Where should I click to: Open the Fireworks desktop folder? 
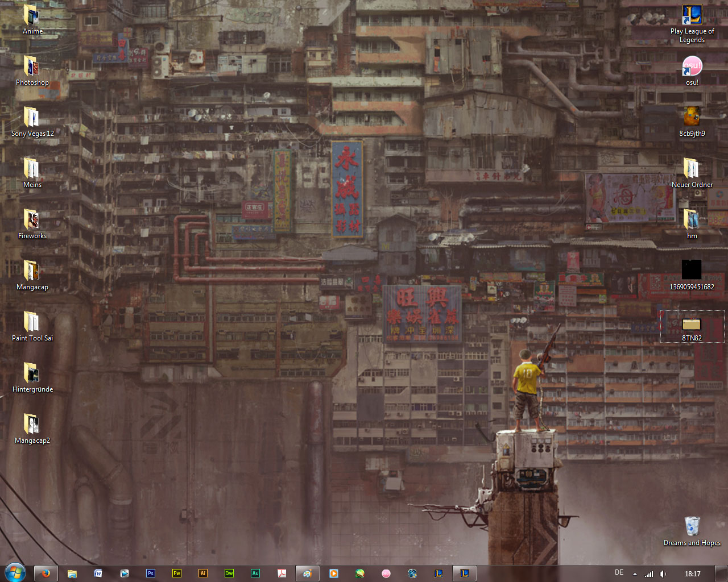point(32,225)
